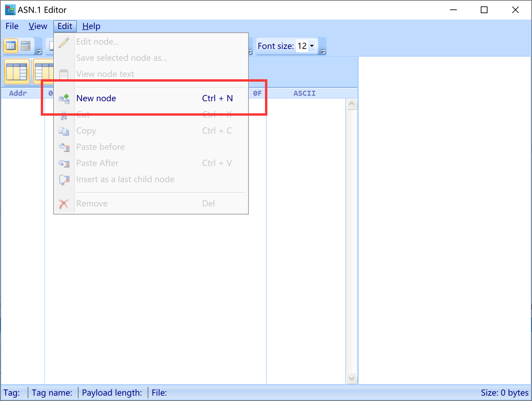Viewport: 532px width, 401px height.
Task: Click the File: status bar field
Action: point(159,393)
